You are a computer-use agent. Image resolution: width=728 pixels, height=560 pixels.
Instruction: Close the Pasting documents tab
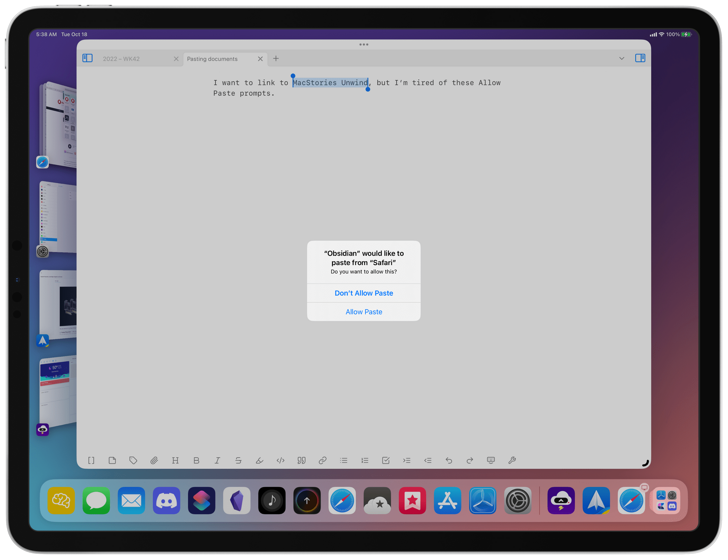point(260,59)
